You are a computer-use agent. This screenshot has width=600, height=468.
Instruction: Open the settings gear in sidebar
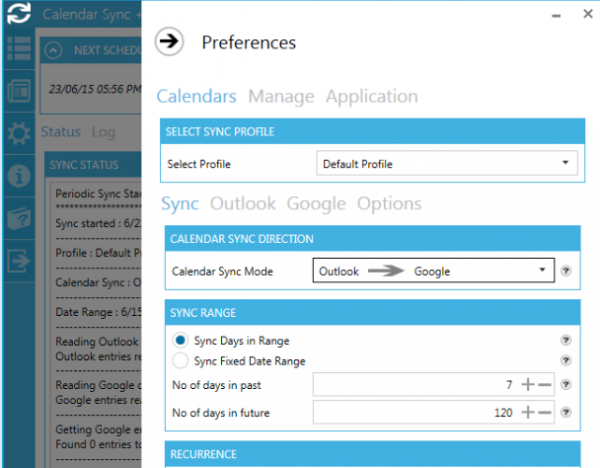[x=18, y=133]
